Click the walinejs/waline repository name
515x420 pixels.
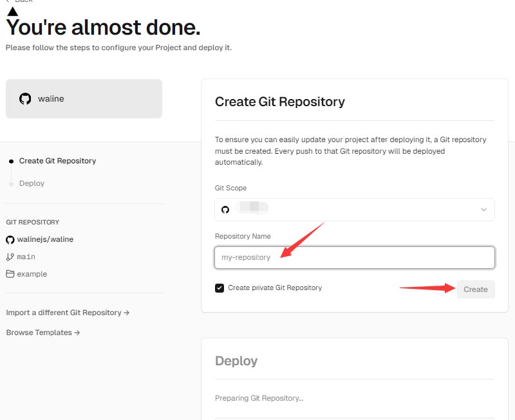coord(45,239)
